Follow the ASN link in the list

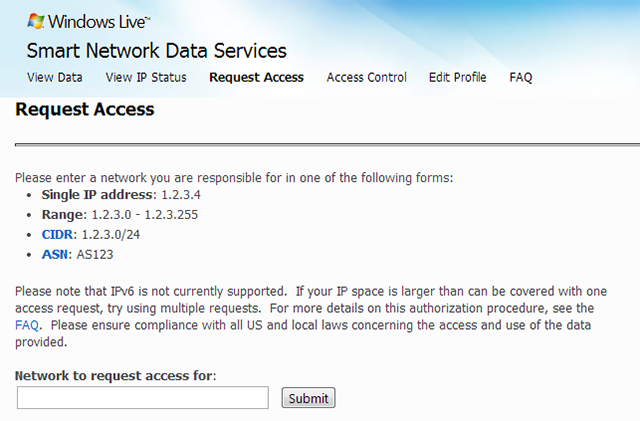pyautogui.click(x=55, y=254)
